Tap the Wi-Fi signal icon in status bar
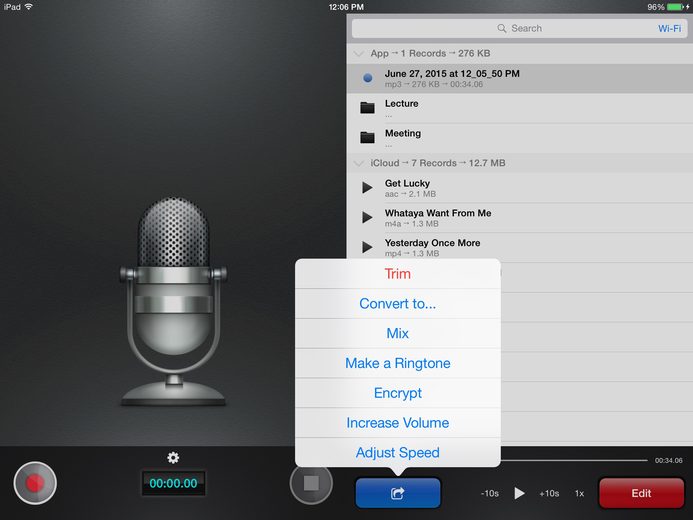The width and height of the screenshot is (693, 520). (x=29, y=7)
